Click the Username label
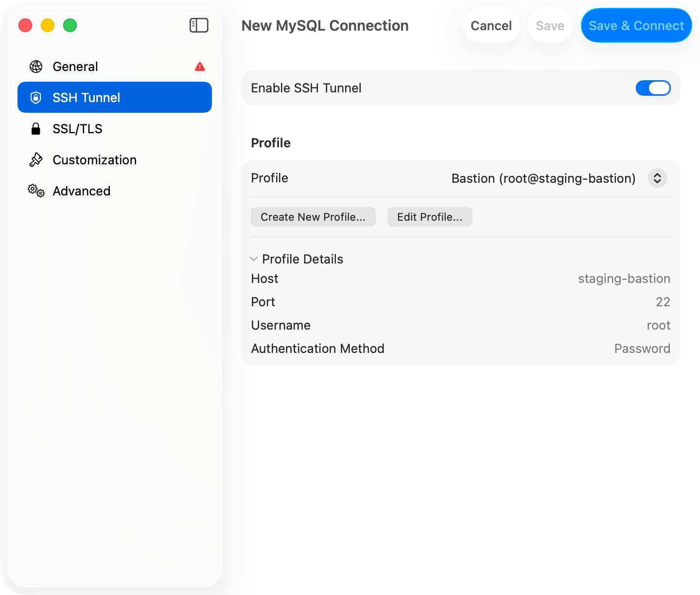 pyautogui.click(x=281, y=325)
